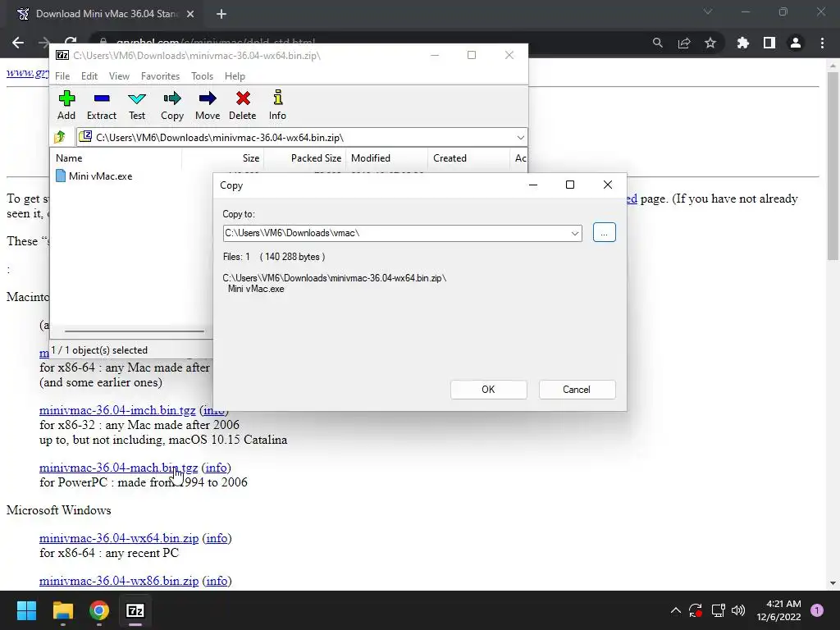Viewport: 840px width, 630px height.
Task: Click the search magnifier icon in Chrome's address bar
Action: pyautogui.click(x=658, y=43)
